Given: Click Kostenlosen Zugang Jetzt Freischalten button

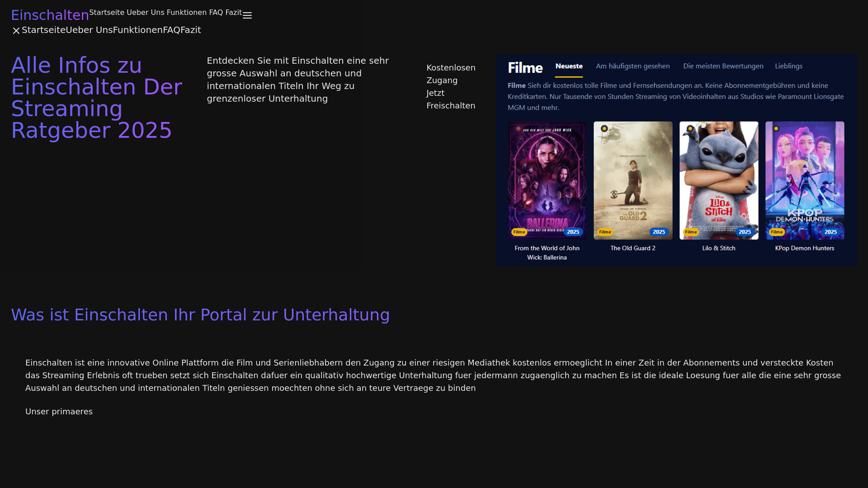Looking at the screenshot, I should tap(451, 87).
